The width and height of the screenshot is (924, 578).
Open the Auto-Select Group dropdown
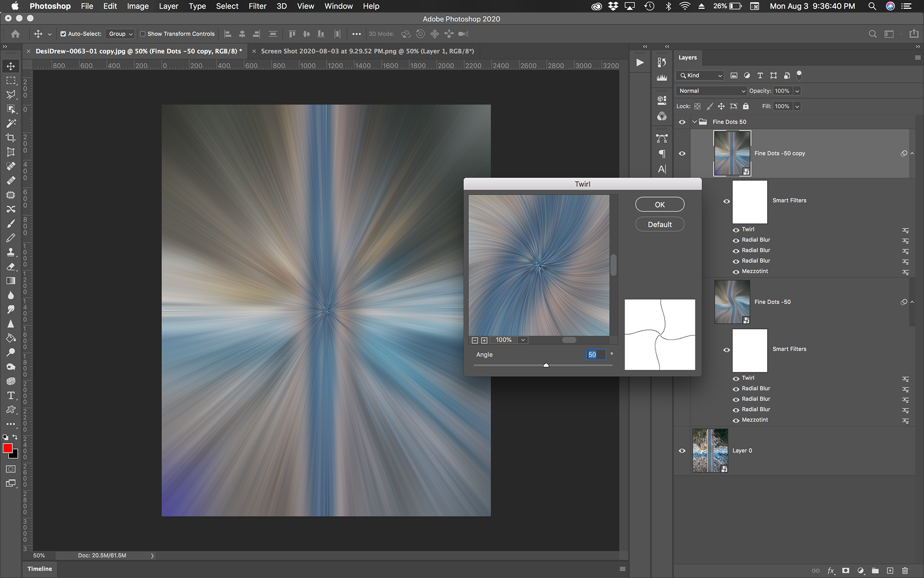click(x=120, y=34)
